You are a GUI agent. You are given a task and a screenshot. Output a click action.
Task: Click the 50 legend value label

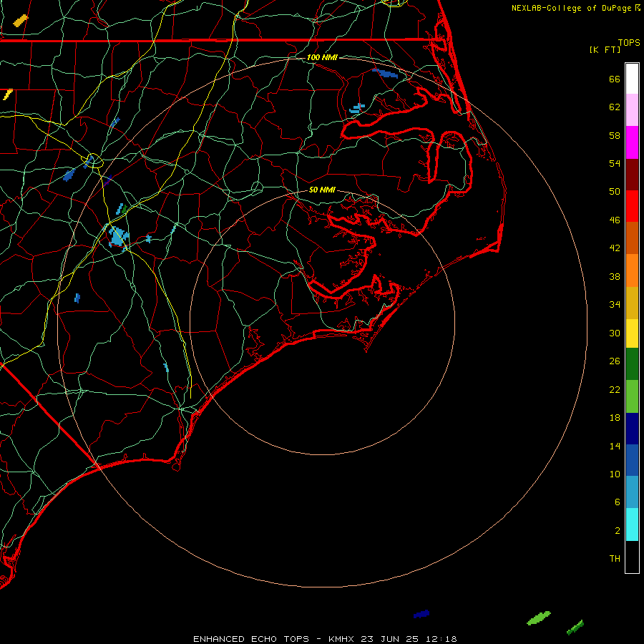pos(615,192)
